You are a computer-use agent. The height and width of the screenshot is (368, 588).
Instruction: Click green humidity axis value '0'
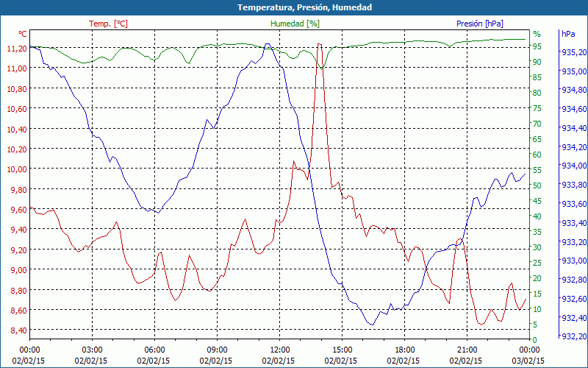(x=535, y=340)
